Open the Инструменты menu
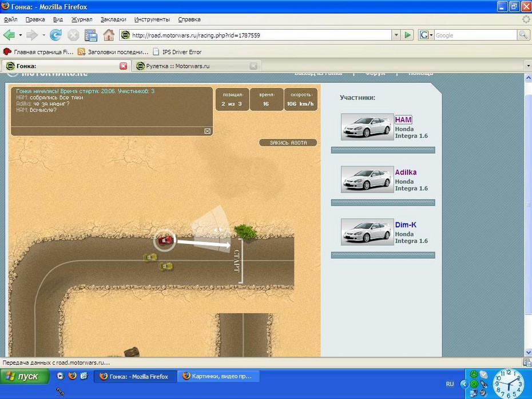The height and width of the screenshot is (399, 532). (152, 19)
